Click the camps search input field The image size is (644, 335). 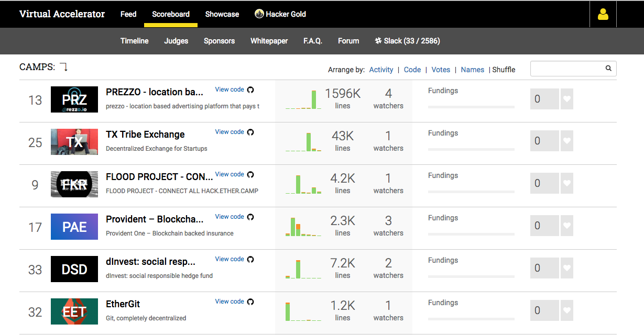click(573, 69)
